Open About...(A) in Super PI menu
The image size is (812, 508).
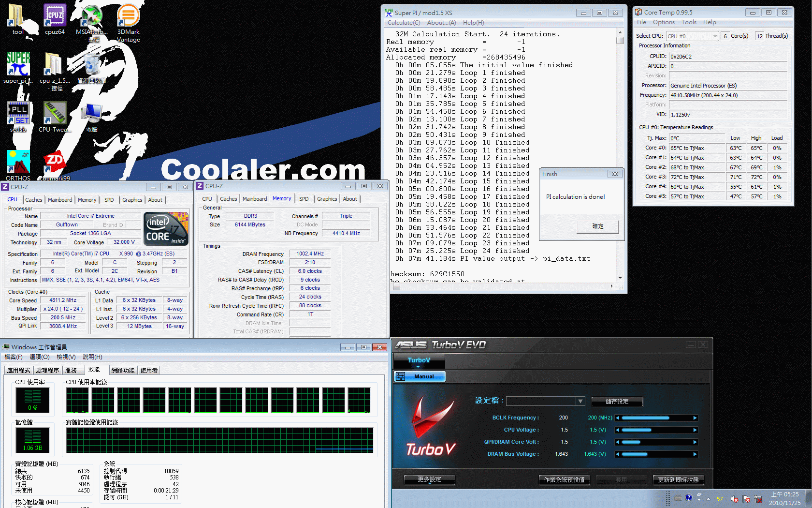[441, 23]
